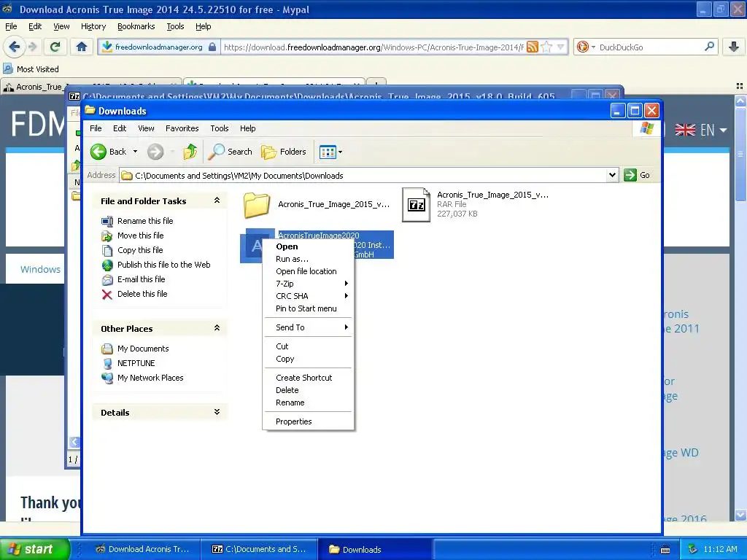747x560 pixels.
Task: Open the browser downloads arrow button
Action: pyautogui.click(x=734, y=47)
